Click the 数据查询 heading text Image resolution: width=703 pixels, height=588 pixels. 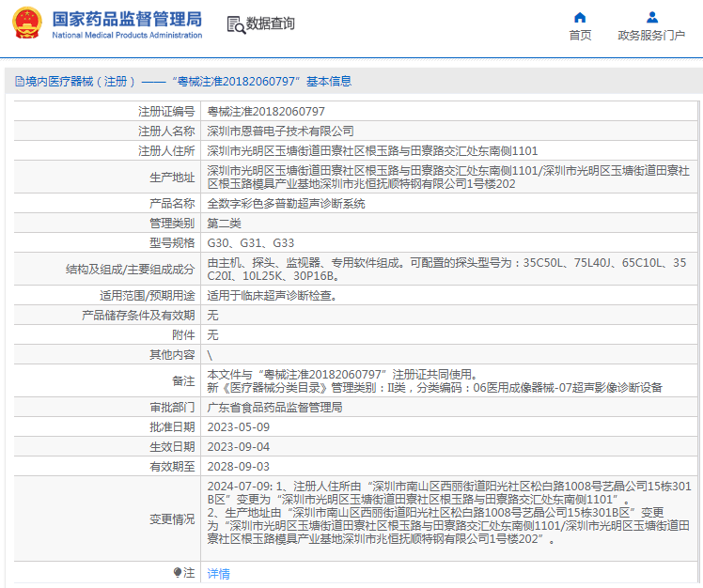271,23
